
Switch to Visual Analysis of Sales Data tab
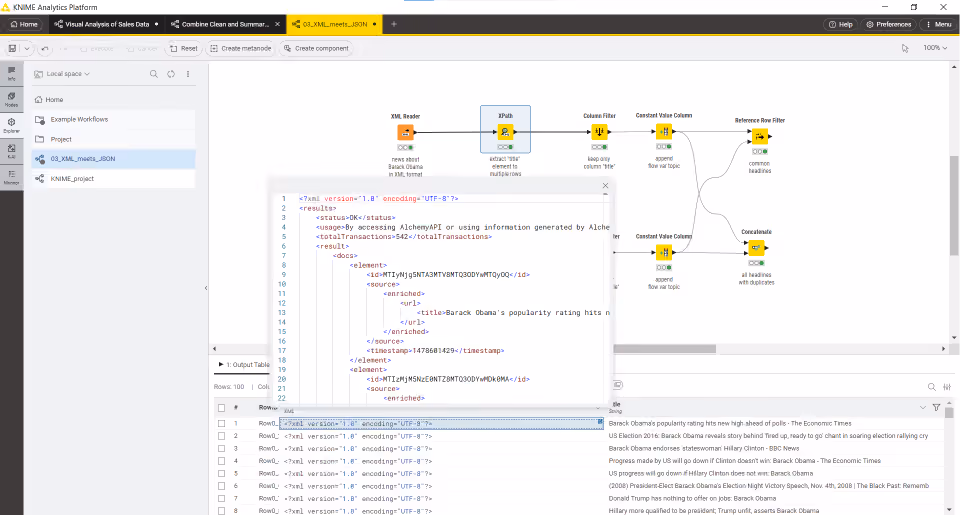(106, 24)
